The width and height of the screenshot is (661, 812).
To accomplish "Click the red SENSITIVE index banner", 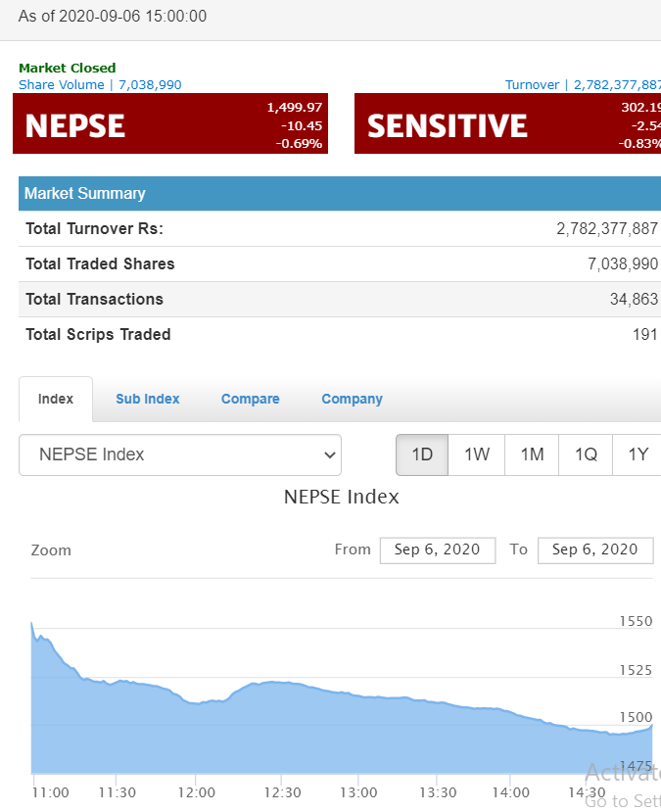I will click(x=507, y=124).
